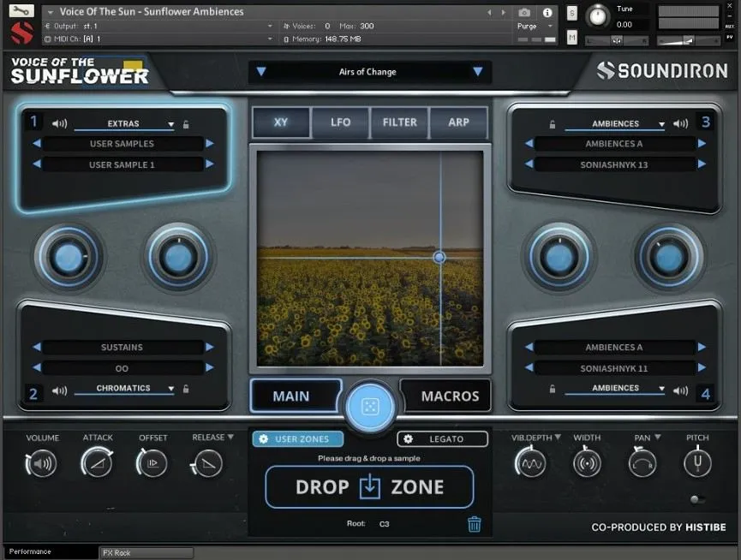Mute layer 2 speaker toggle
The image size is (741, 560).
click(x=59, y=391)
